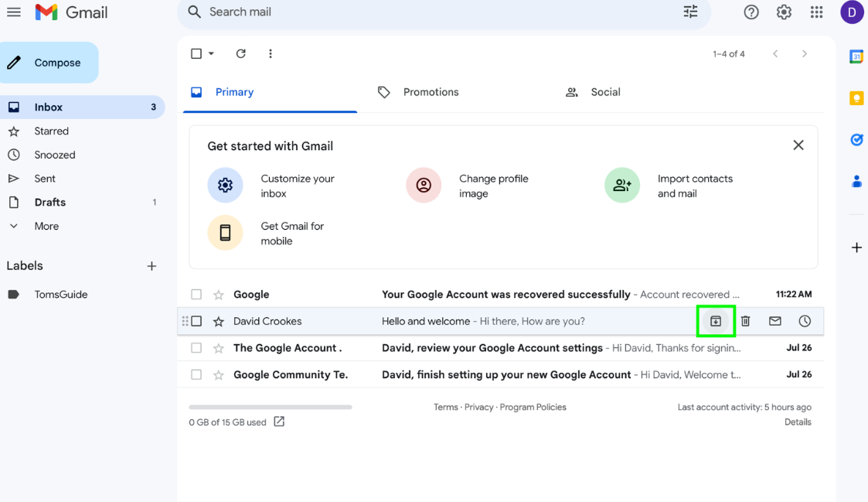The width and height of the screenshot is (868, 502).
Task: Mark David Crookes email as unread
Action: (x=775, y=321)
